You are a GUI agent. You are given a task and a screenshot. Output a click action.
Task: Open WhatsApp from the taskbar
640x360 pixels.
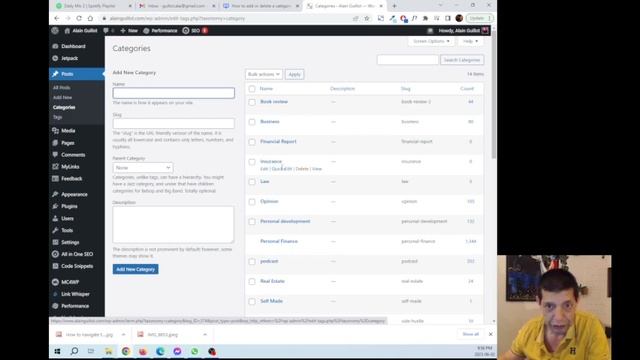(194, 351)
